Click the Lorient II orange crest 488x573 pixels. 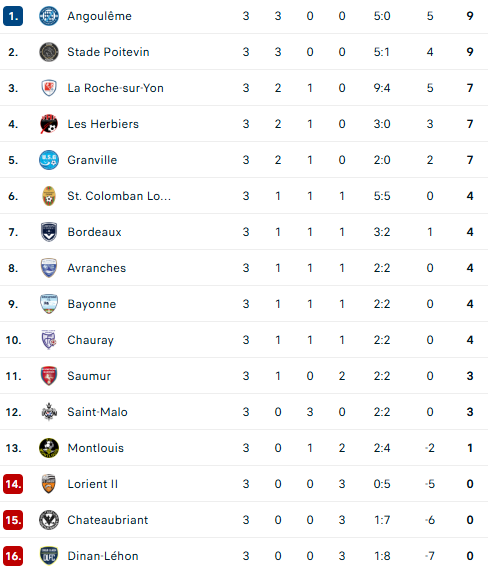click(49, 484)
